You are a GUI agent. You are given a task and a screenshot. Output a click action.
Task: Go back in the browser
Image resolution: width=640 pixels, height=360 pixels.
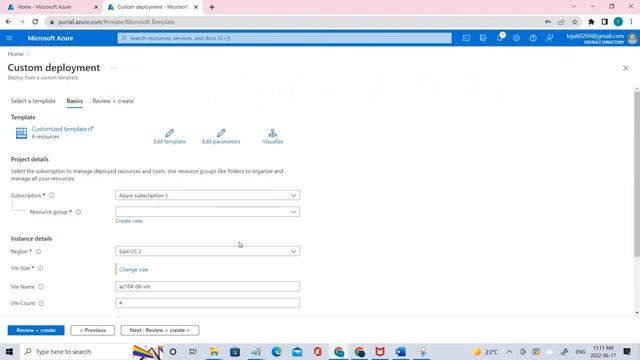click(x=9, y=22)
